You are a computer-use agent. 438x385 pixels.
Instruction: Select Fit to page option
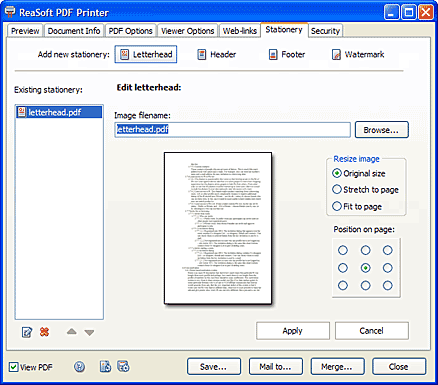(x=337, y=206)
